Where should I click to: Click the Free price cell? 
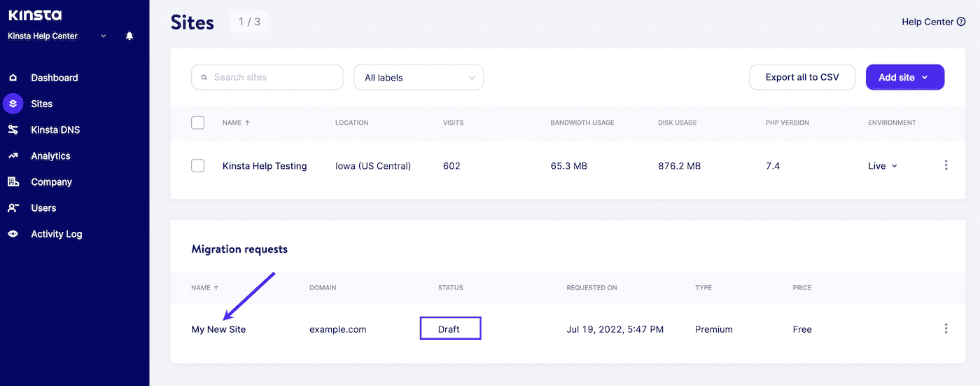pos(802,329)
